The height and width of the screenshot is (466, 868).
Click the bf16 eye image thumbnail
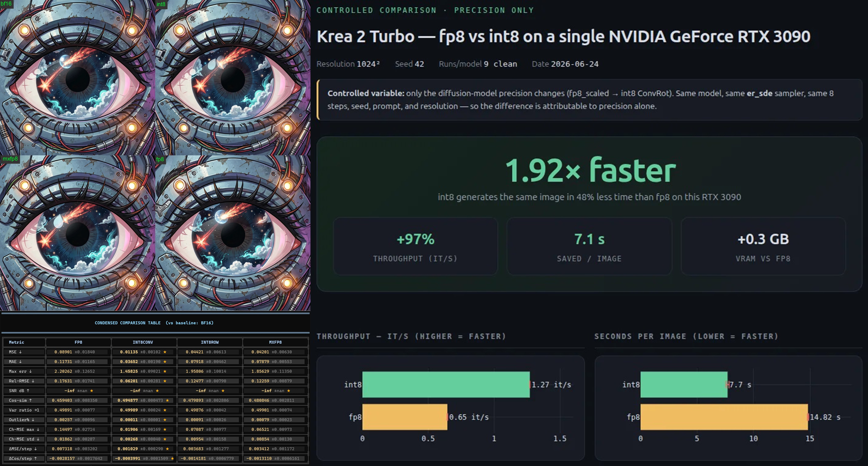pyautogui.click(x=77, y=78)
